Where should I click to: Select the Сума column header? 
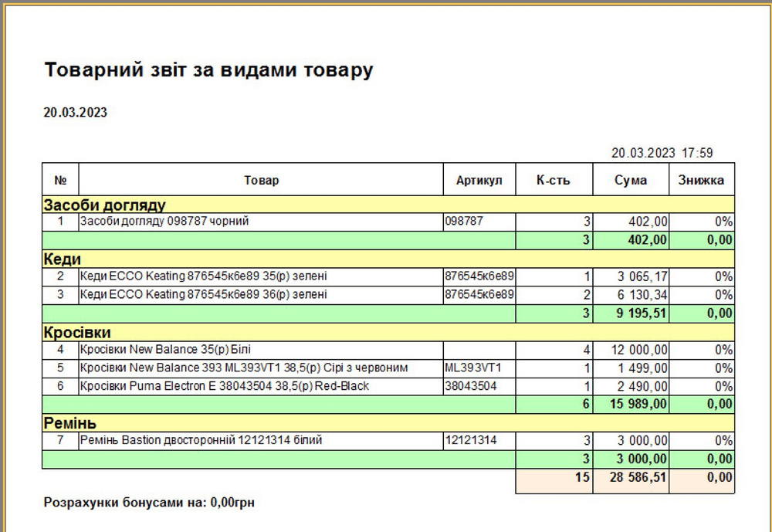631,179
